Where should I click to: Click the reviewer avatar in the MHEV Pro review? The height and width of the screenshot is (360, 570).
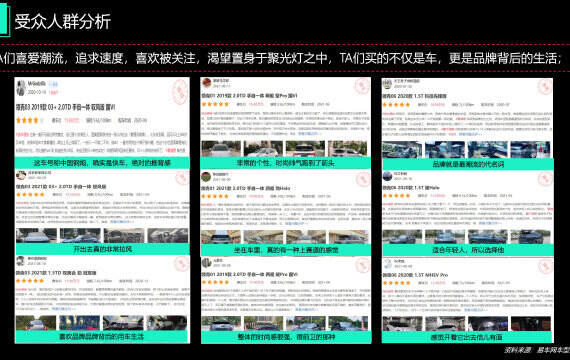pyautogui.click(x=388, y=263)
